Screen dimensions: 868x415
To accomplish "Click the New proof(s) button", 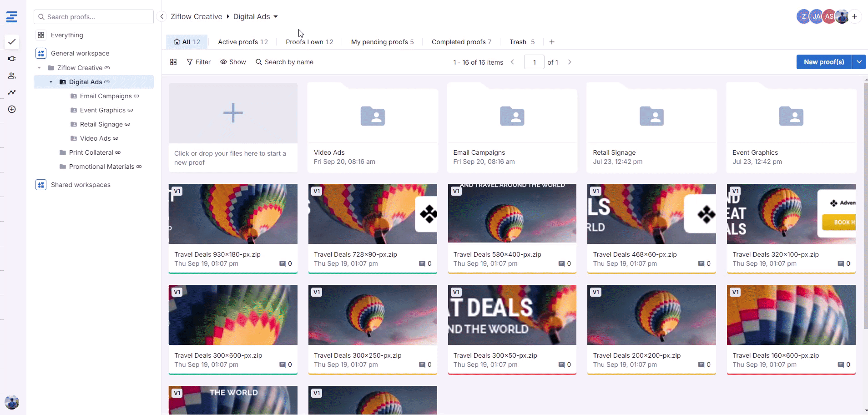I will tap(824, 62).
